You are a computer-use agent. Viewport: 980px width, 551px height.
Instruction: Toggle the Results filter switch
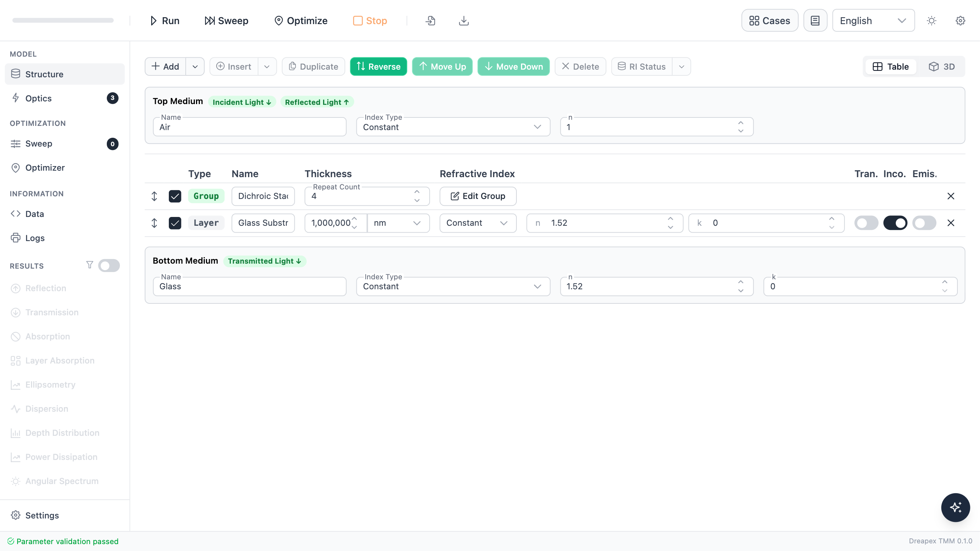pyautogui.click(x=109, y=266)
